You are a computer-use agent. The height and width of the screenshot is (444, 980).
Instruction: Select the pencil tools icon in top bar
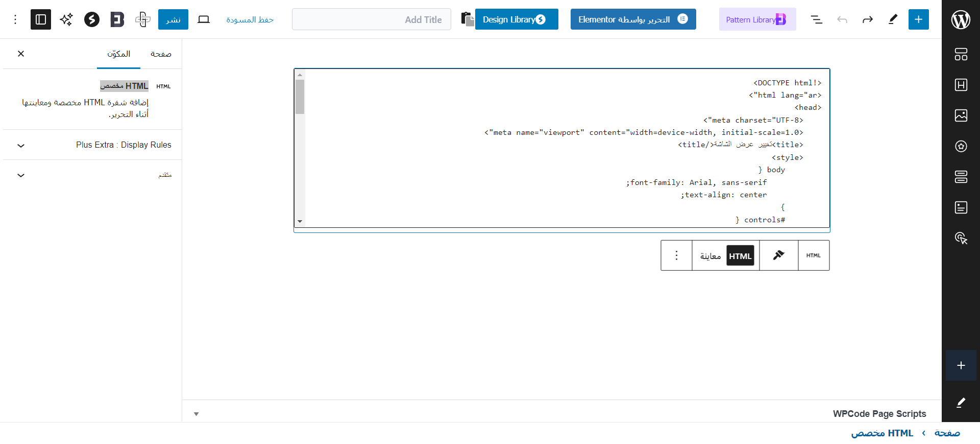(x=893, y=19)
